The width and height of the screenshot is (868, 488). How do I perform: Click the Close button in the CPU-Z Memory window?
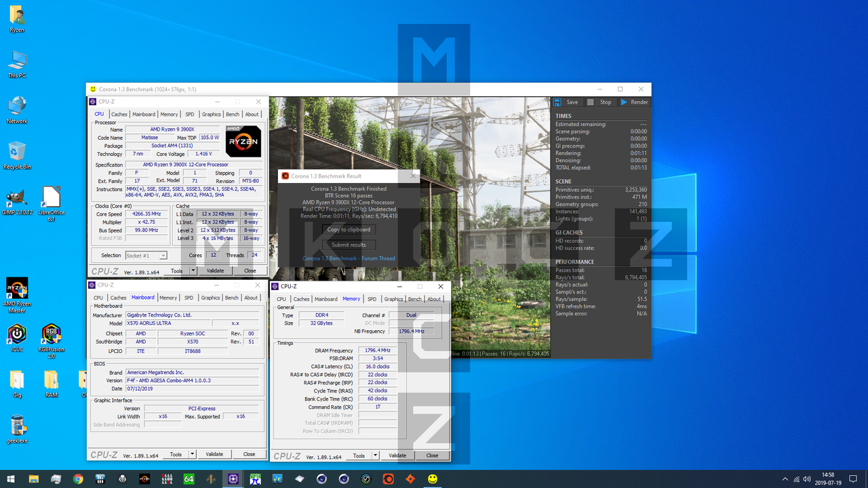click(x=432, y=455)
